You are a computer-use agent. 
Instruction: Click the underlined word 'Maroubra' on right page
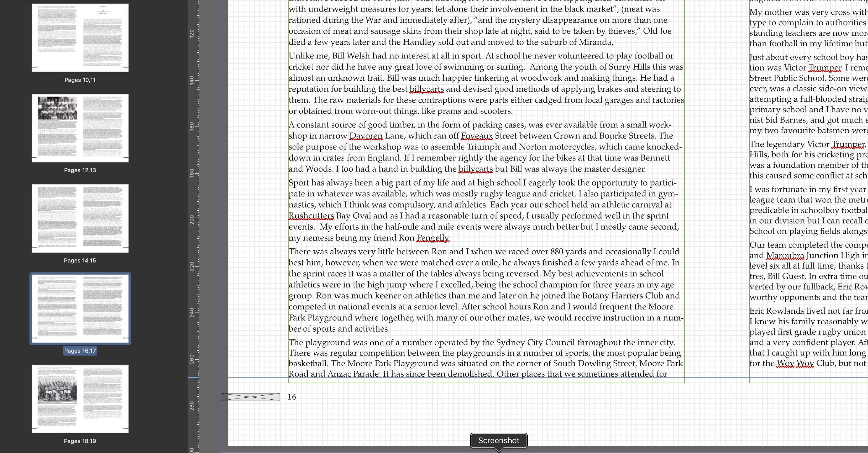click(785, 255)
